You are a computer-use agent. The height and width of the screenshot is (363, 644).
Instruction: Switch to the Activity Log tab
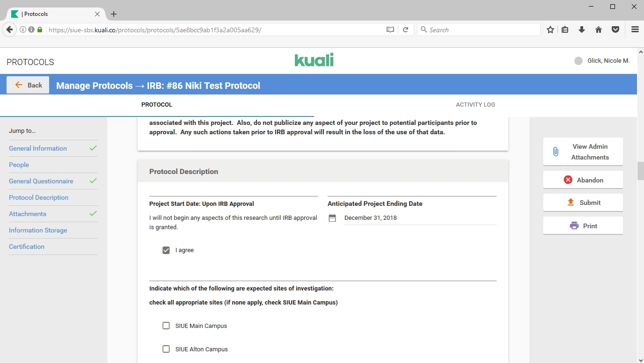[475, 105]
